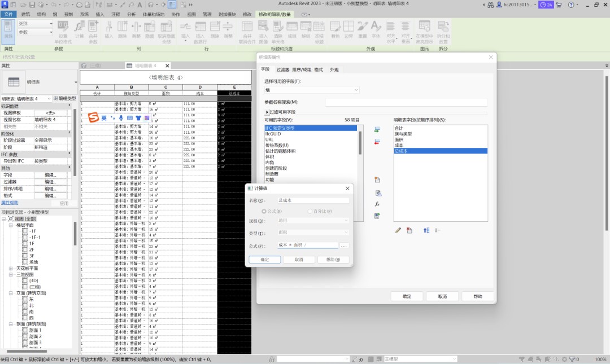Click the Sogou input method S logo

93,117
